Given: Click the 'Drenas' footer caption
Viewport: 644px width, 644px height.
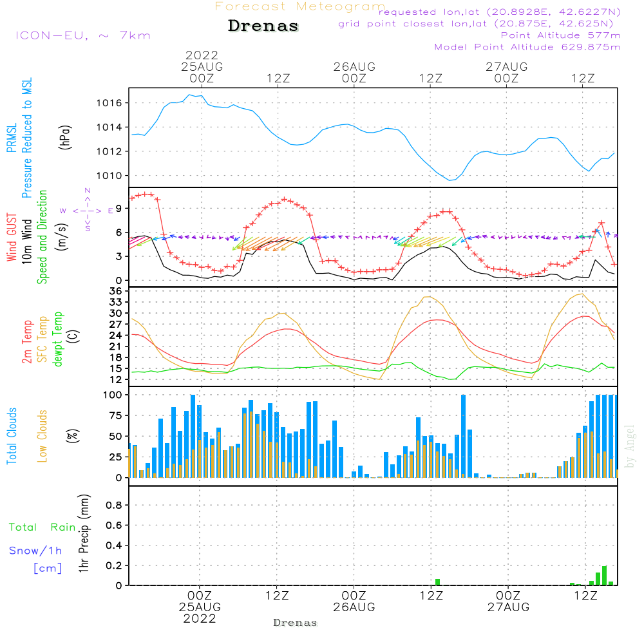Looking at the screenshot, I should (x=296, y=623).
